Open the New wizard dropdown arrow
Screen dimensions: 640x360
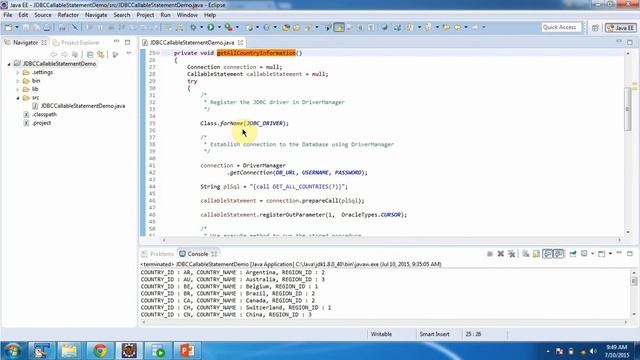(17, 27)
